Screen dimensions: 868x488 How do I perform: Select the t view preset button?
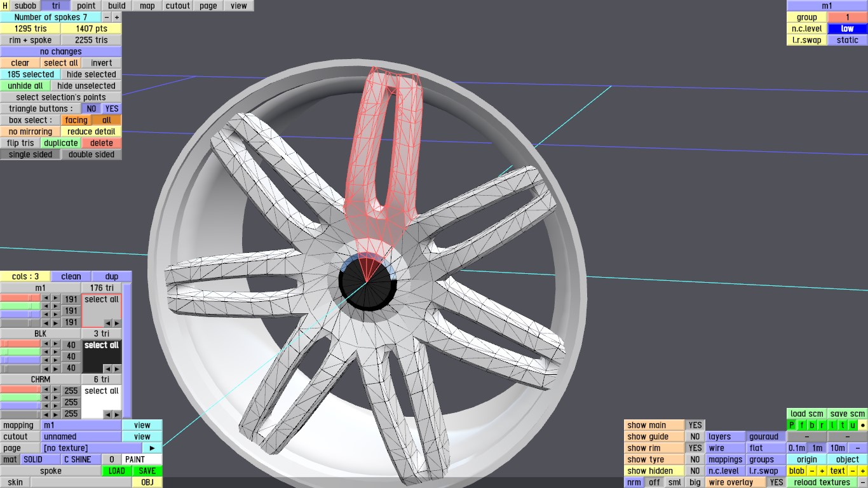tap(843, 425)
